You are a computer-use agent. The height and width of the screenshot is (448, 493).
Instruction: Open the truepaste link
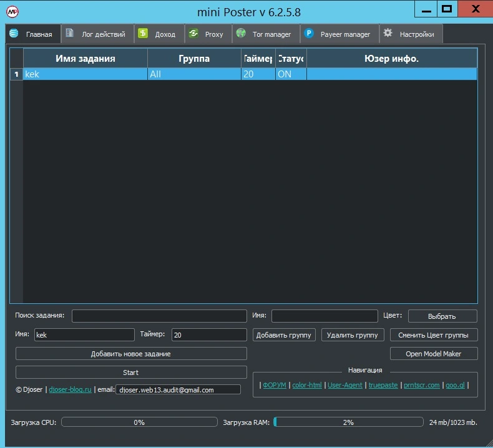click(x=383, y=385)
